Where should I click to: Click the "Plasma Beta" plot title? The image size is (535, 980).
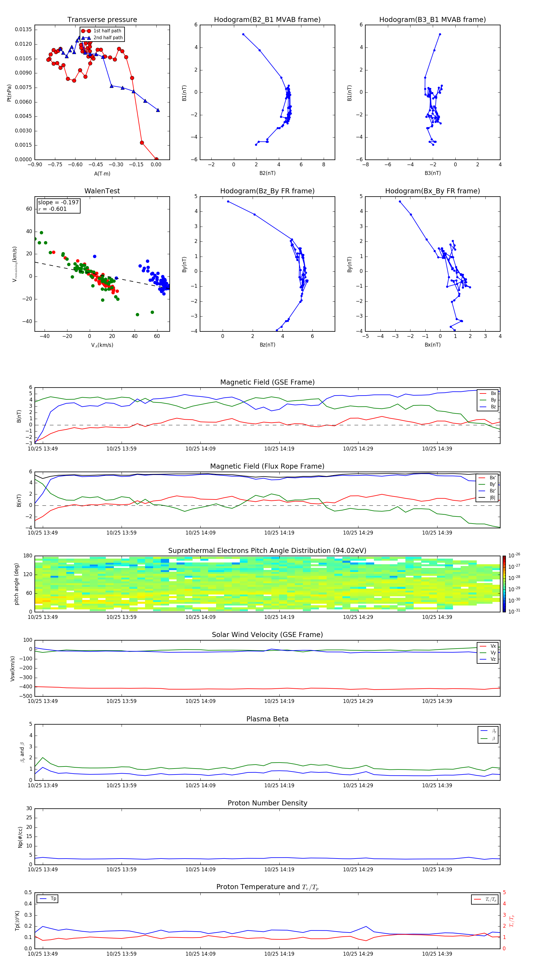pyautogui.click(x=267, y=719)
